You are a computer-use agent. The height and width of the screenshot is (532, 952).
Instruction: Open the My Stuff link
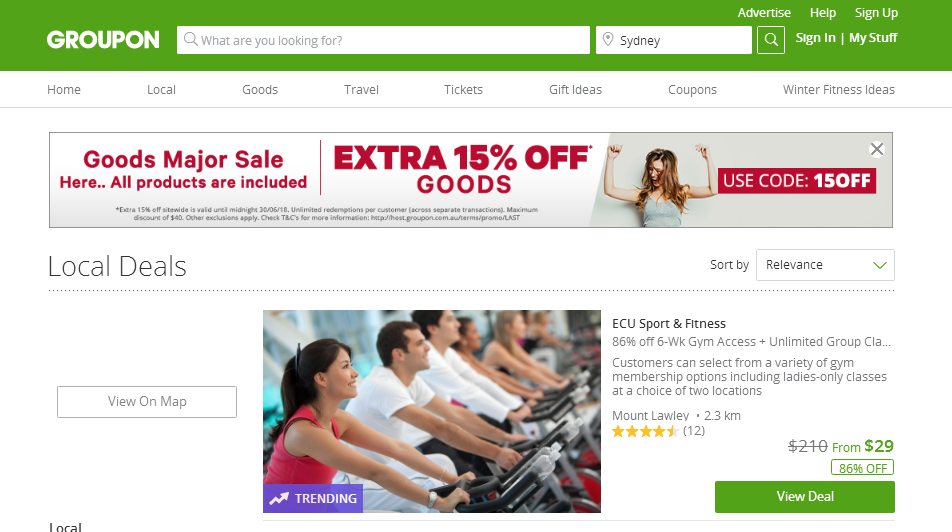(x=873, y=38)
